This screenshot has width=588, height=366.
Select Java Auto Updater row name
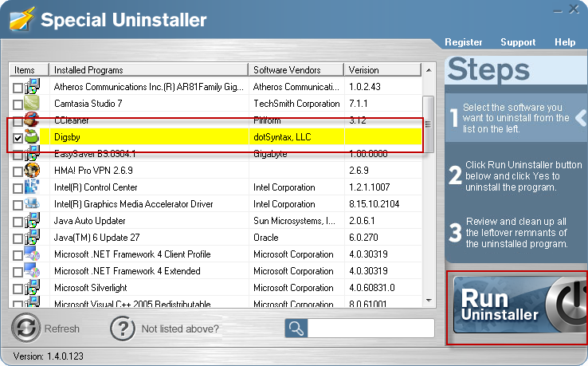pos(89,221)
